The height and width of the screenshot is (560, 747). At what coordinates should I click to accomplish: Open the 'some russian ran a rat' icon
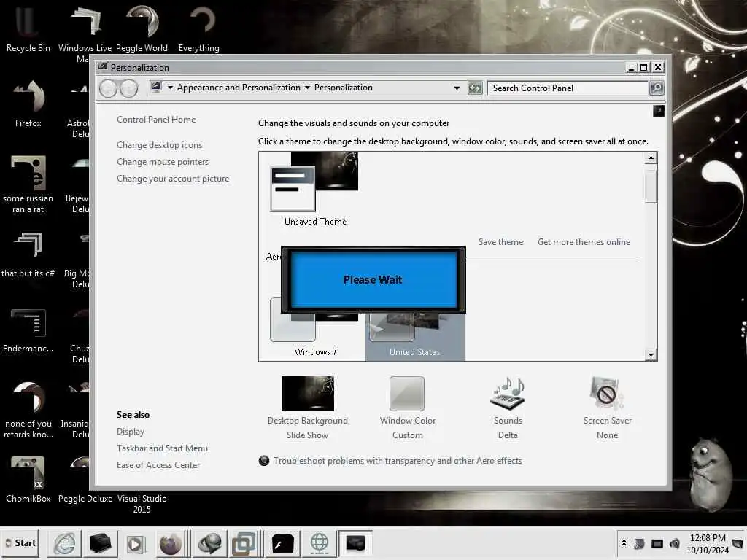(28, 184)
